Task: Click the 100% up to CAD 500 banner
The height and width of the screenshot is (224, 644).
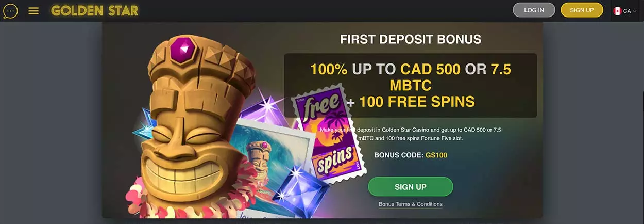Action: point(411,85)
